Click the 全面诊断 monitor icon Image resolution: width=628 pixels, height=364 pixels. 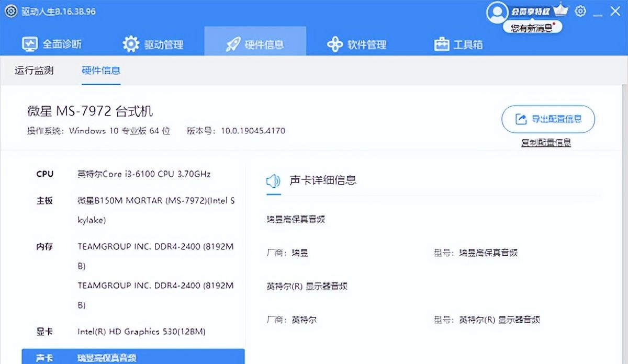click(29, 44)
